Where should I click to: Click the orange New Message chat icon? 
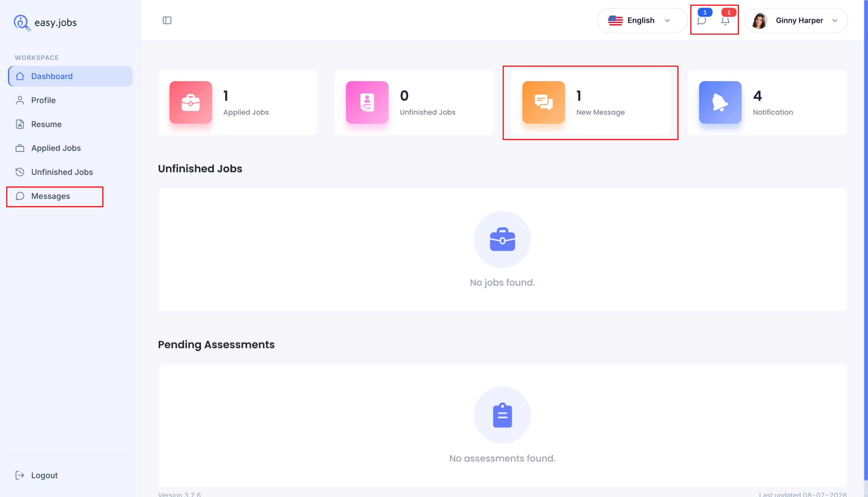(544, 102)
